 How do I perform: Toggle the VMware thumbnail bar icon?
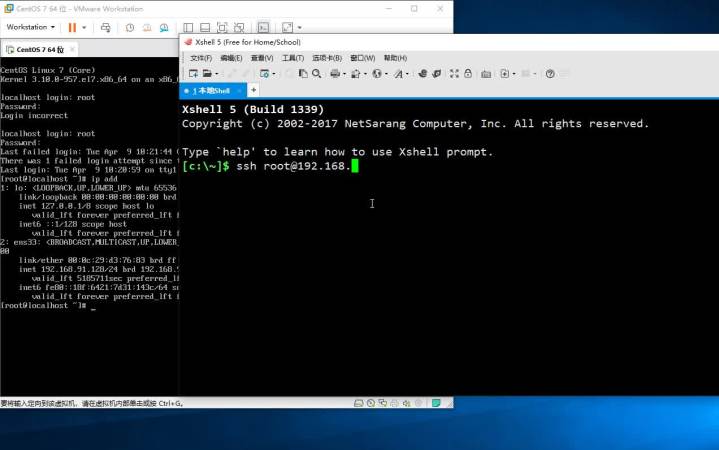(205, 28)
